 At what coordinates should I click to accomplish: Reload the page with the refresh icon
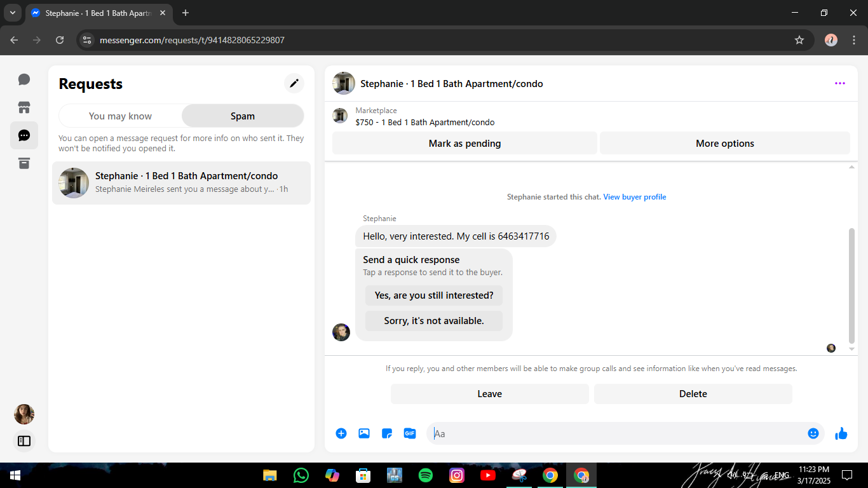click(60, 40)
